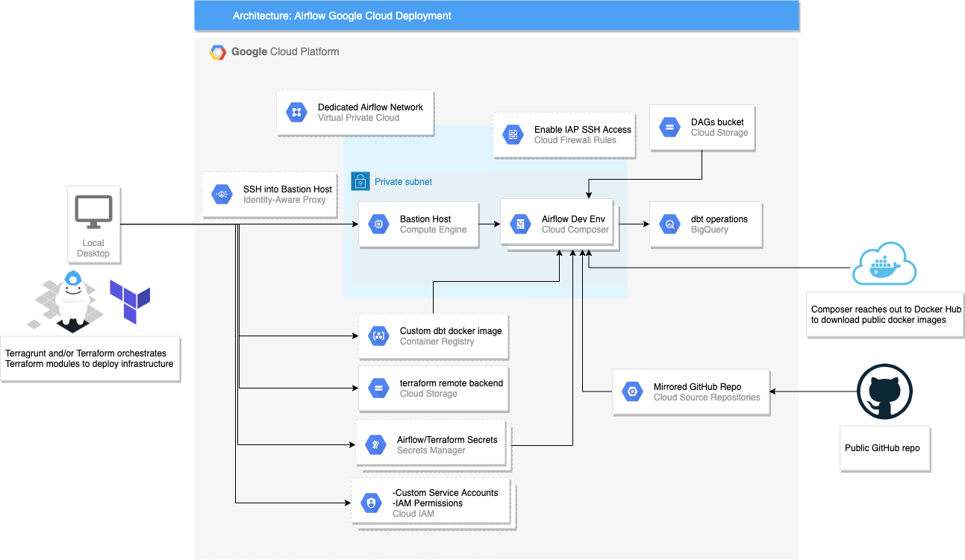Click the Architecture: Airflow Google Cloud Deployment title
965x560 pixels.
coord(342,16)
